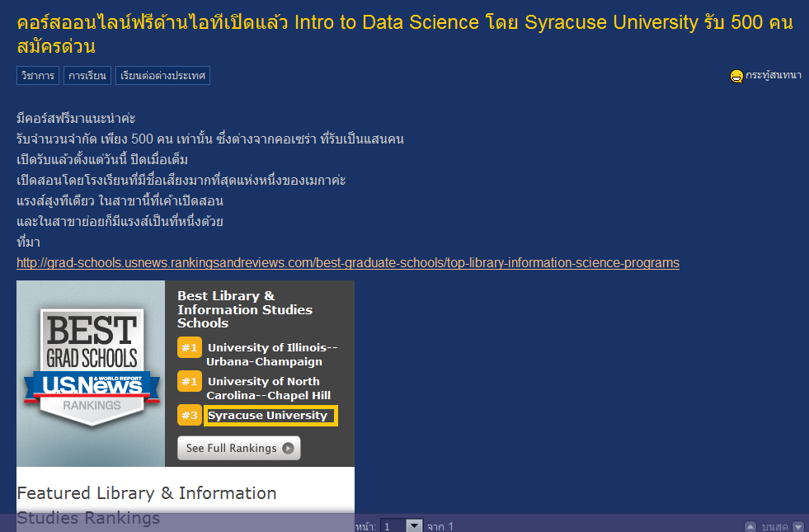Viewport: 809px width, 532px height.
Task: Click the line เปิดรับแล้วตั้งแต่วันนี้ ปิดเมื่อเต็ม
Action: click(x=102, y=159)
